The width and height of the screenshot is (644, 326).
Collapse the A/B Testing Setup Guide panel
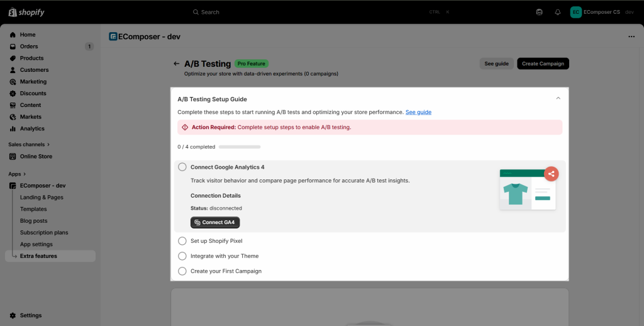[x=558, y=98]
